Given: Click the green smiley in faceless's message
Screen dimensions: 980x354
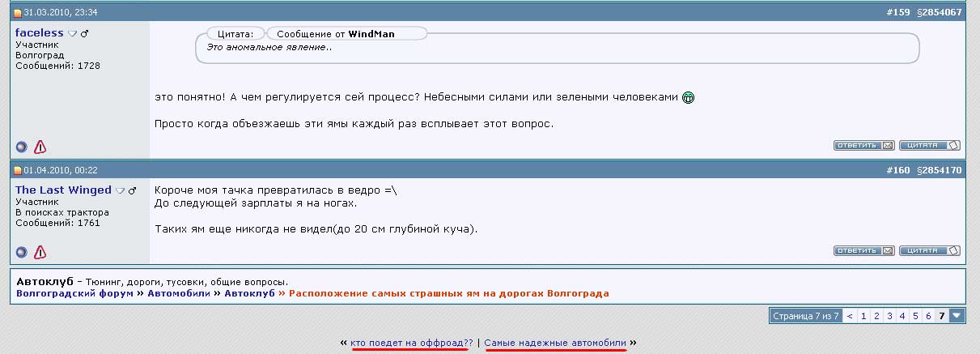Looking at the screenshot, I should coord(689,98).
